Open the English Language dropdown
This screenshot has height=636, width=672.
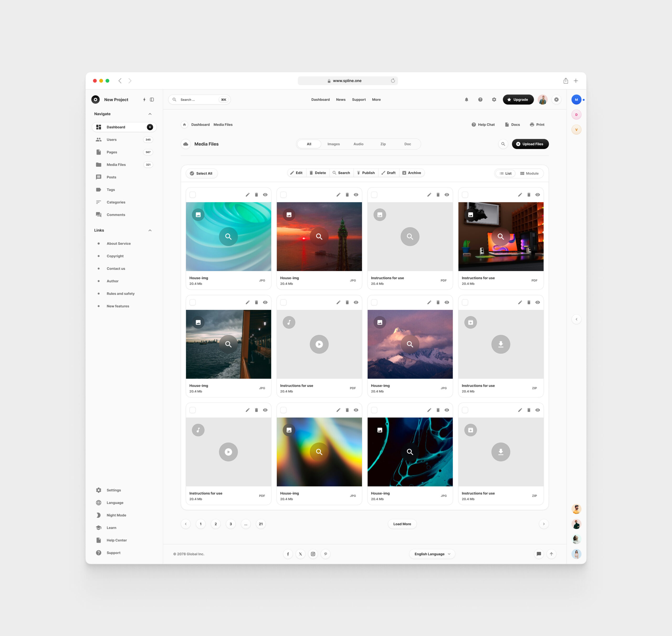pyautogui.click(x=432, y=554)
